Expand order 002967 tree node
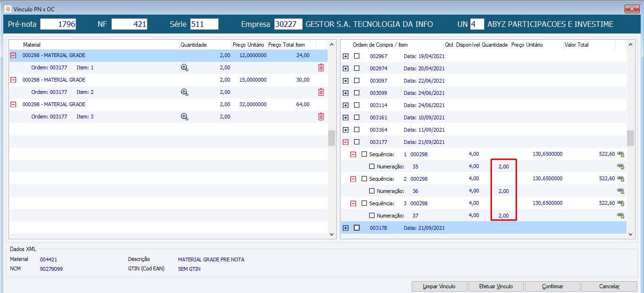Image resolution: width=644 pixels, height=293 pixels. [x=346, y=56]
